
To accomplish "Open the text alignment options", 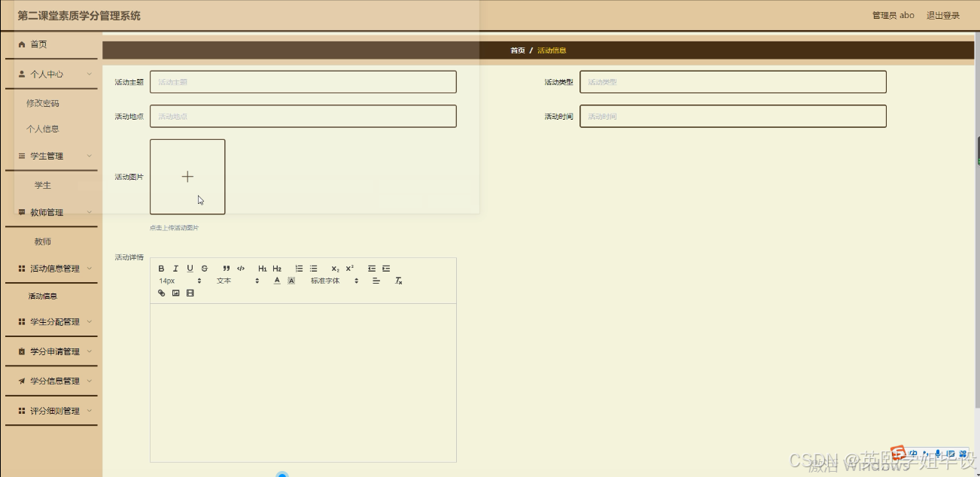I will pyautogui.click(x=376, y=281).
